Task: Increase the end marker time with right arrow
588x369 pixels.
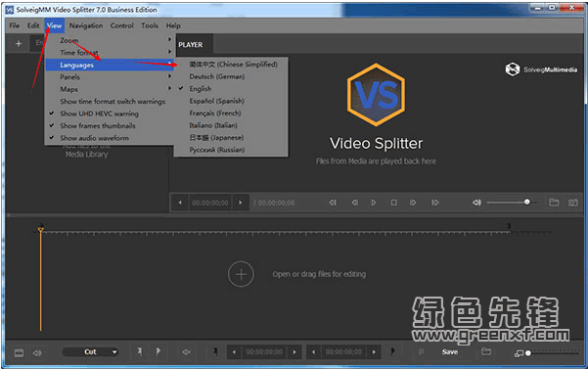Action: click(374, 351)
